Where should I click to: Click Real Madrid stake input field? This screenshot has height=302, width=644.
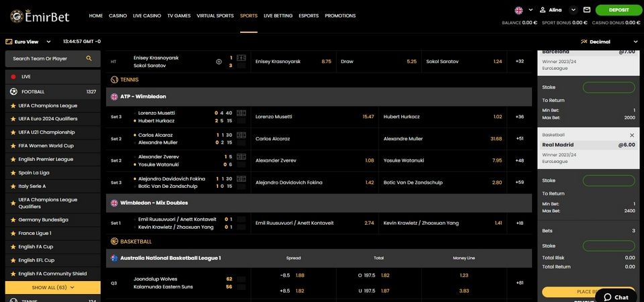pos(608,181)
